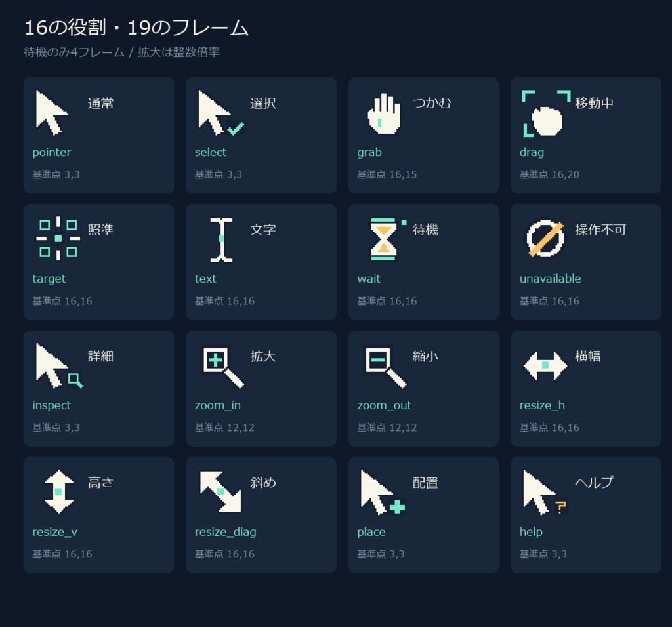
Task: Click the resize_v vertical arrows icon
Action: tap(58, 491)
